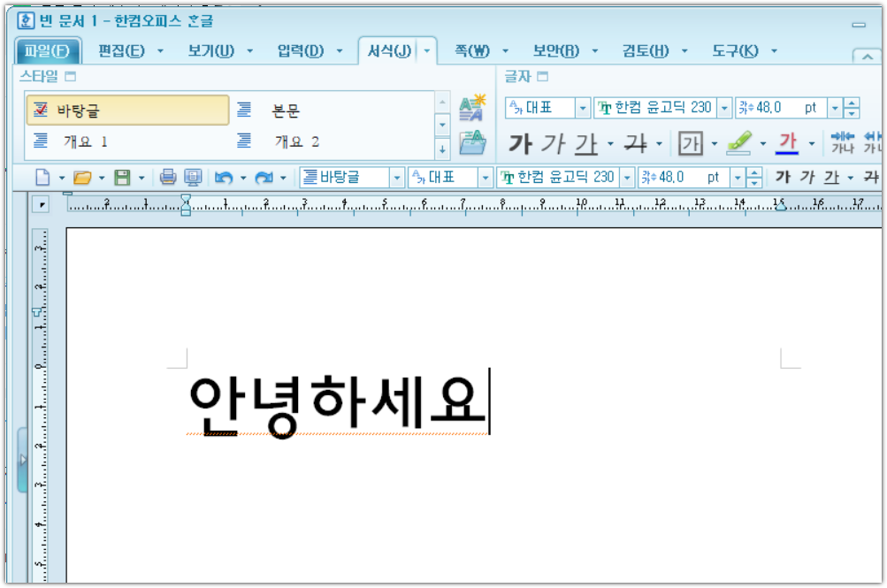
Task: Open the 도구(K) menu
Action: (734, 51)
